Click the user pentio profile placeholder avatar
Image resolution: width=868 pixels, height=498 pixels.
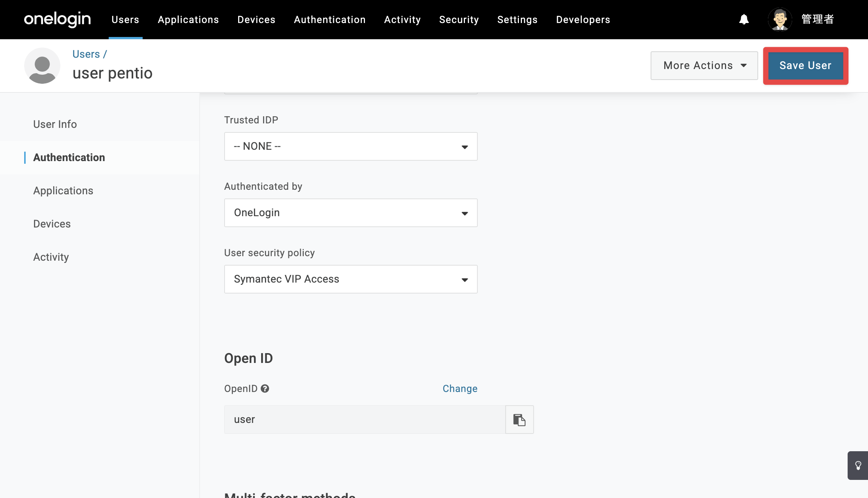[42, 66]
